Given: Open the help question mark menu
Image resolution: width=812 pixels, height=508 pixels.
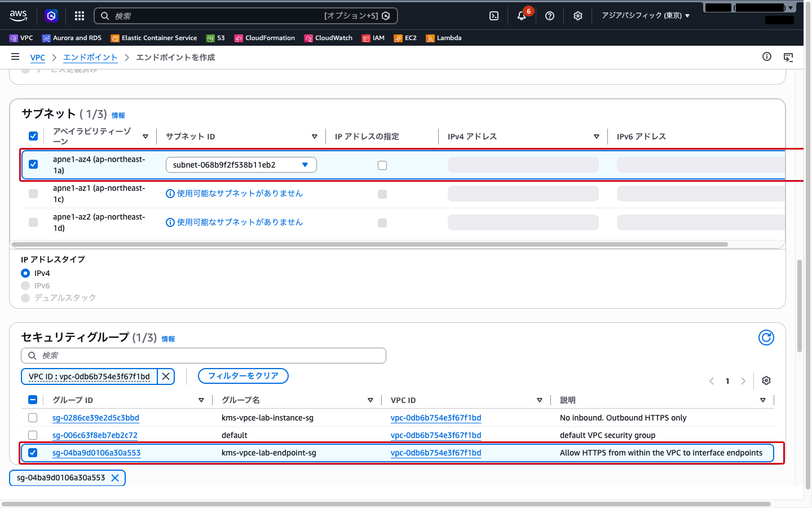Looking at the screenshot, I should coord(550,16).
